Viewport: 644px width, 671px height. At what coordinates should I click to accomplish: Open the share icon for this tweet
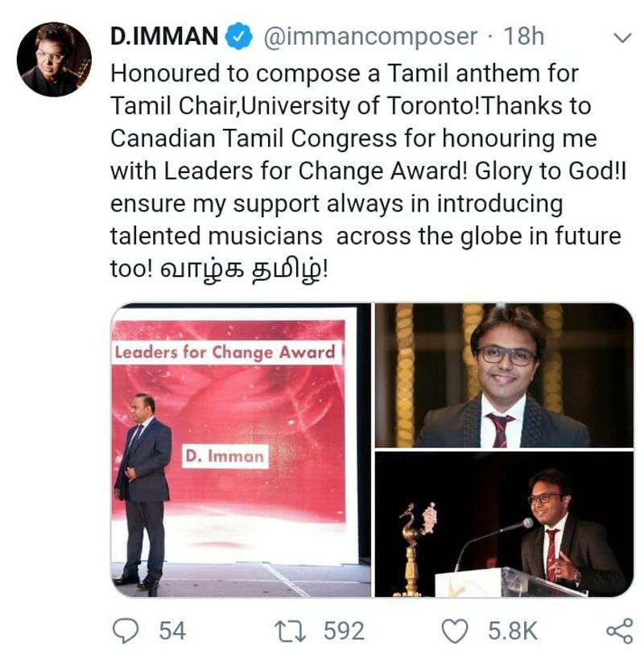point(618,631)
